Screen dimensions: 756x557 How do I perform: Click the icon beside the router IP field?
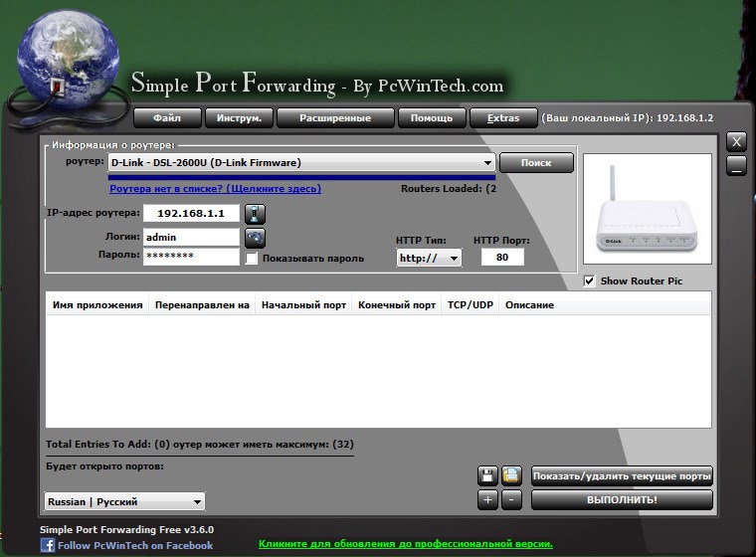click(x=256, y=214)
